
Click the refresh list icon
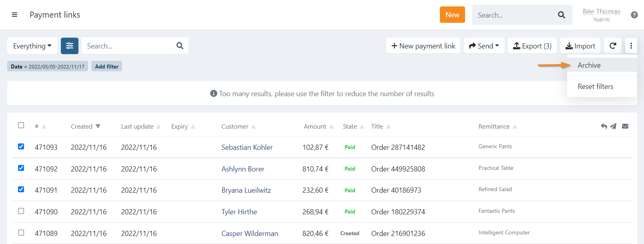click(612, 46)
